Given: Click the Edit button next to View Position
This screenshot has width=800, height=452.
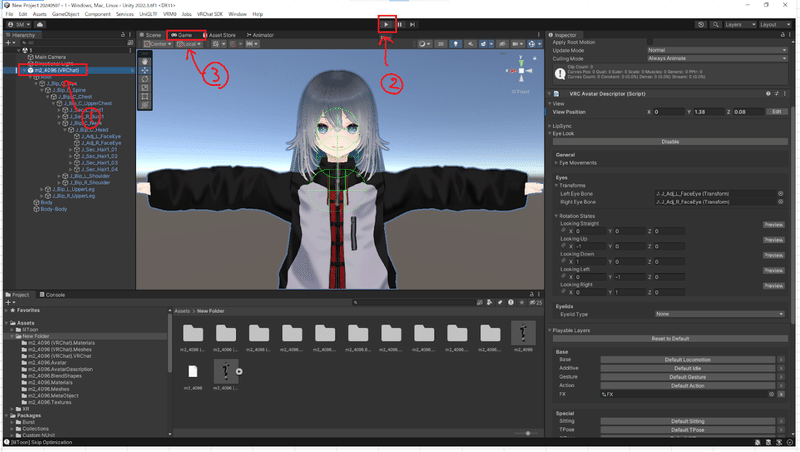Looking at the screenshot, I should tap(777, 112).
